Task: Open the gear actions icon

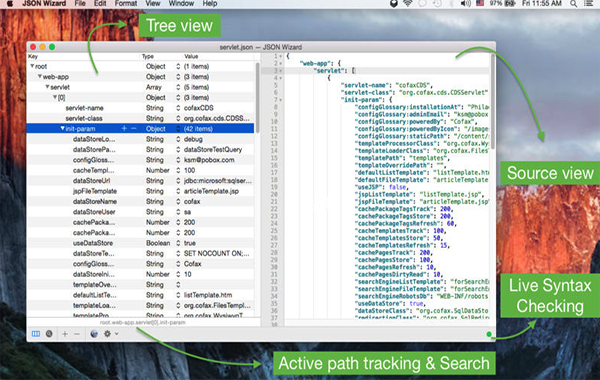Action: pyautogui.click(x=107, y=334)
